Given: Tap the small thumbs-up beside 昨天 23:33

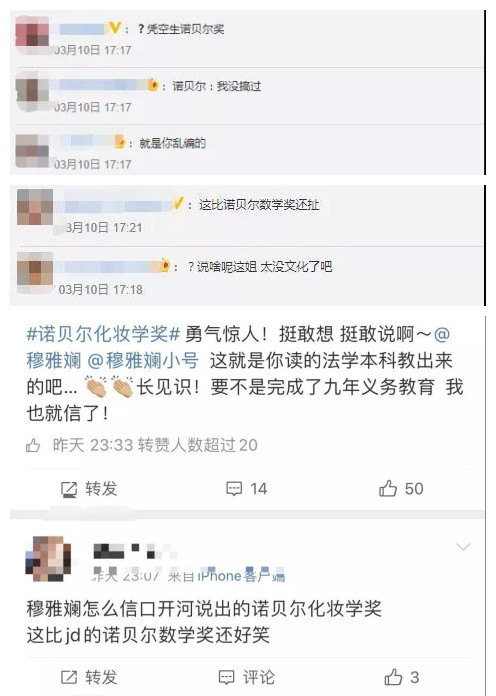Looking at the screenshot, I should (33, 445).
